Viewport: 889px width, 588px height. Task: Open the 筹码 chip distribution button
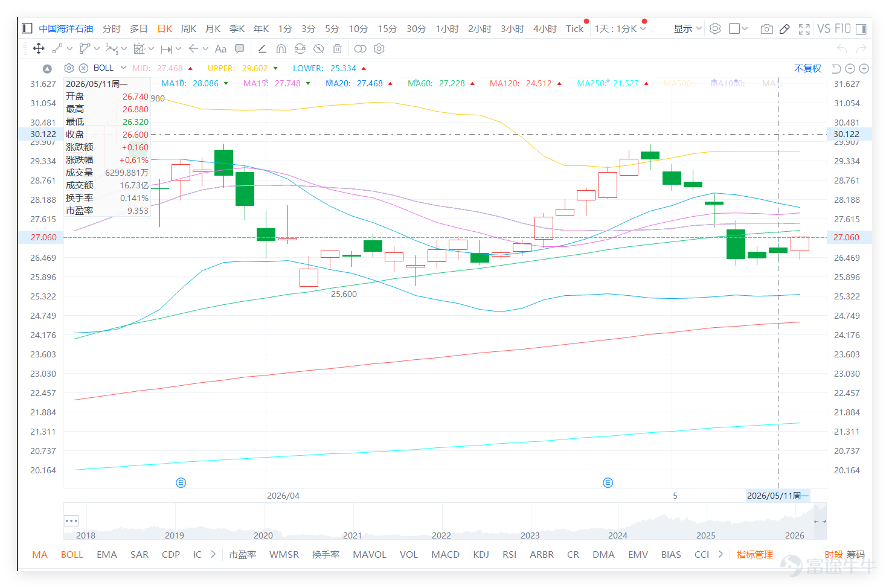click(855, 554)
